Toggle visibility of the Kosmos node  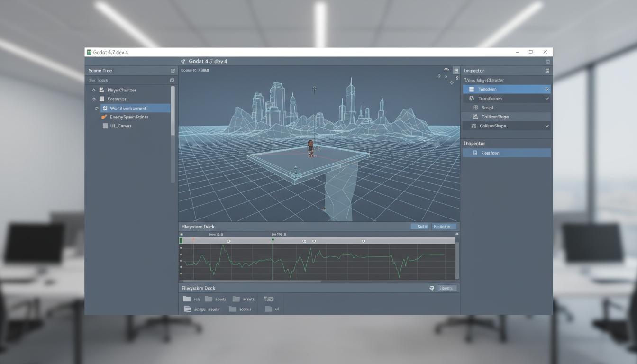tap(95, 99)
